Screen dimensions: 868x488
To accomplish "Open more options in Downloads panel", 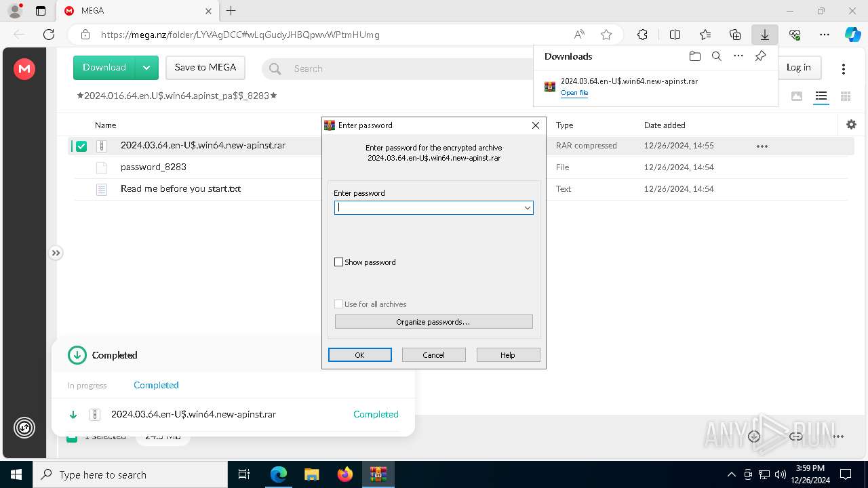I will coord(738,56).
